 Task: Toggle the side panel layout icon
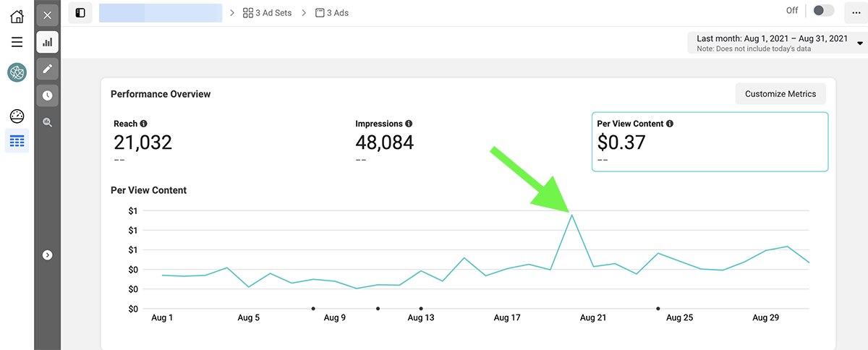pos(80,13)
